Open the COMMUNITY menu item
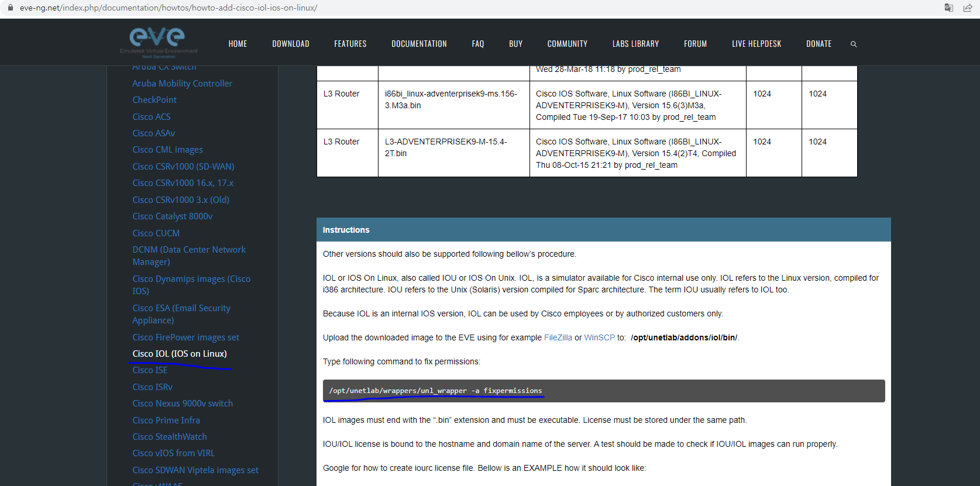Image resolution: width=980 pixels, height=486 pixels. [568, 44]
